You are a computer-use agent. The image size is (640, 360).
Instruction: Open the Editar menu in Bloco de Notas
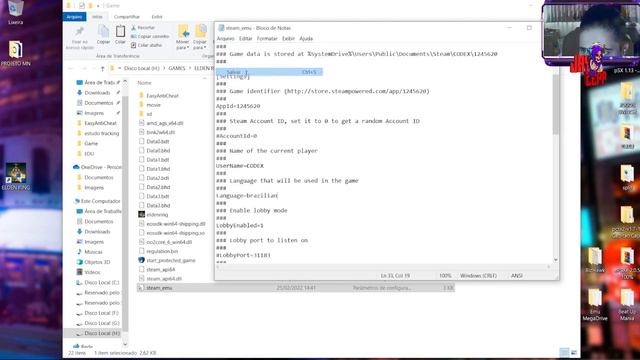tap(245, 38)
